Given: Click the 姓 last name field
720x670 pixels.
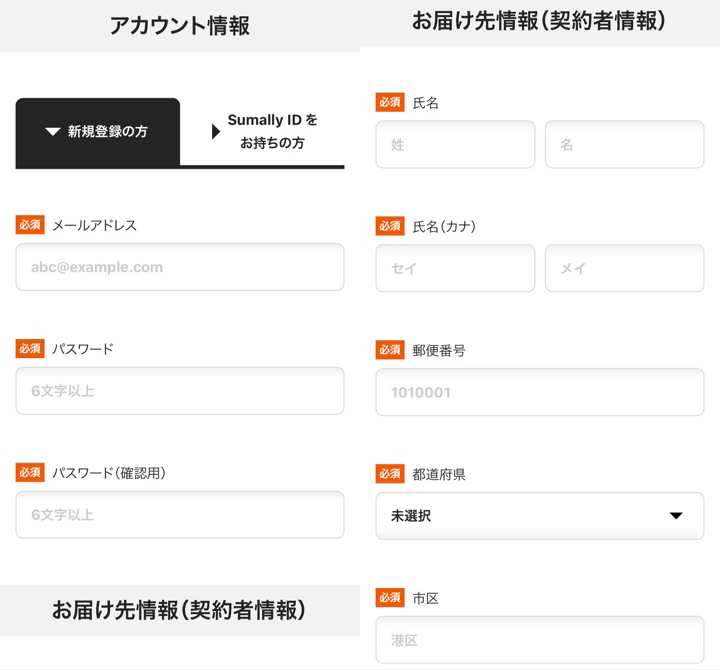Looking at the screenshot, I should click(x=455, y=145).
